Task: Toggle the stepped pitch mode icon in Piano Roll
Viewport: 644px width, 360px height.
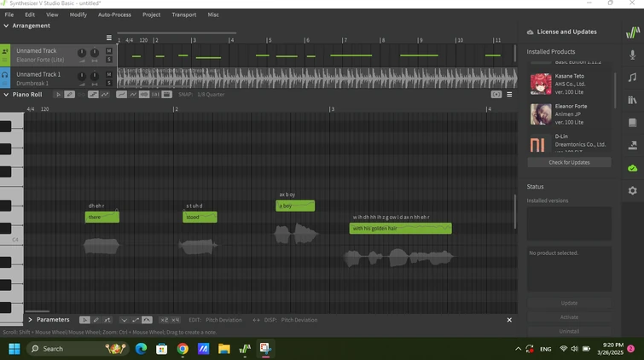Action: point(93,95)
